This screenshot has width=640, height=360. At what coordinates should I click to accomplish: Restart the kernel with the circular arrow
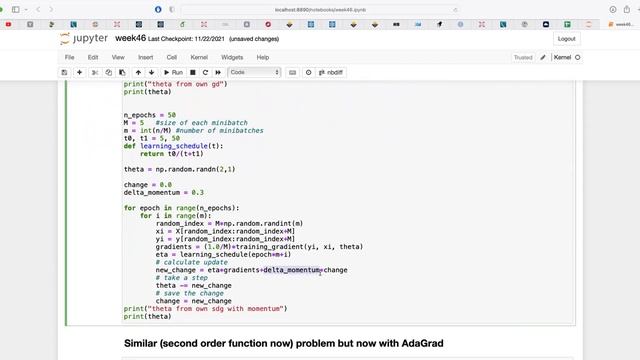205,72
